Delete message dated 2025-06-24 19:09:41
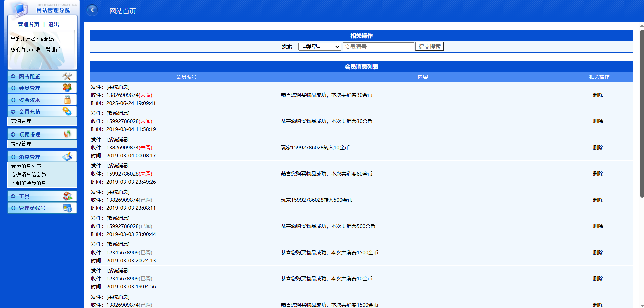 pos(598,95)
